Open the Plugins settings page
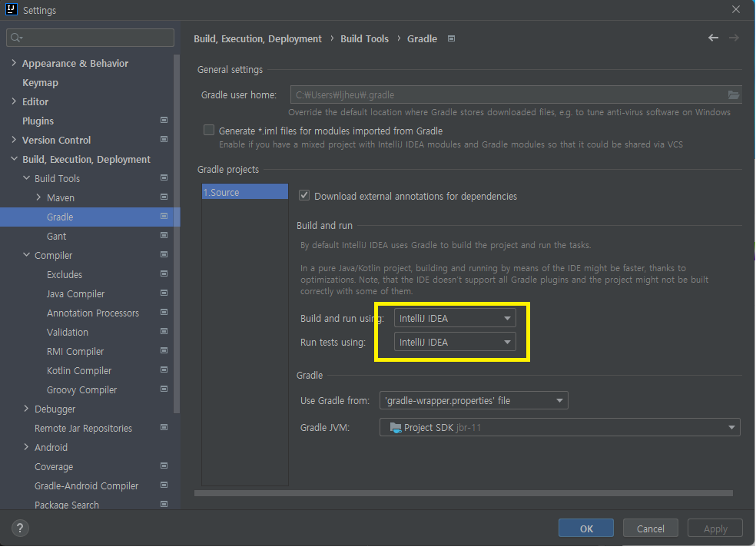The width and height of the screenshot is (756, 550). 38,121
